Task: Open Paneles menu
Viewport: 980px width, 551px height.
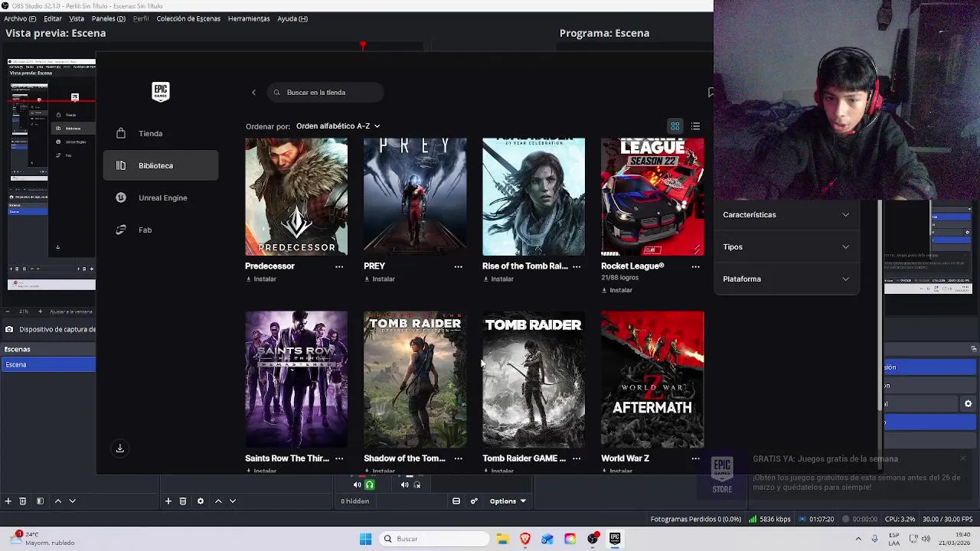Action: click(109, 18)
